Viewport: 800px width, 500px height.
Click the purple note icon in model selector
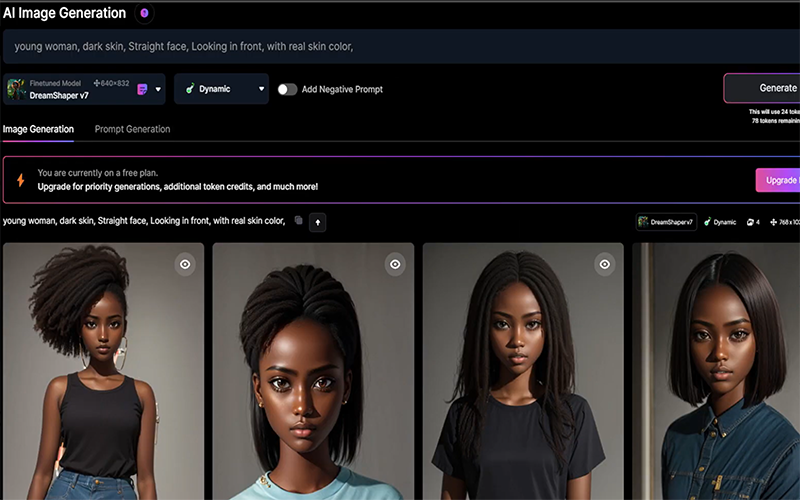click(x=142, y=89)
